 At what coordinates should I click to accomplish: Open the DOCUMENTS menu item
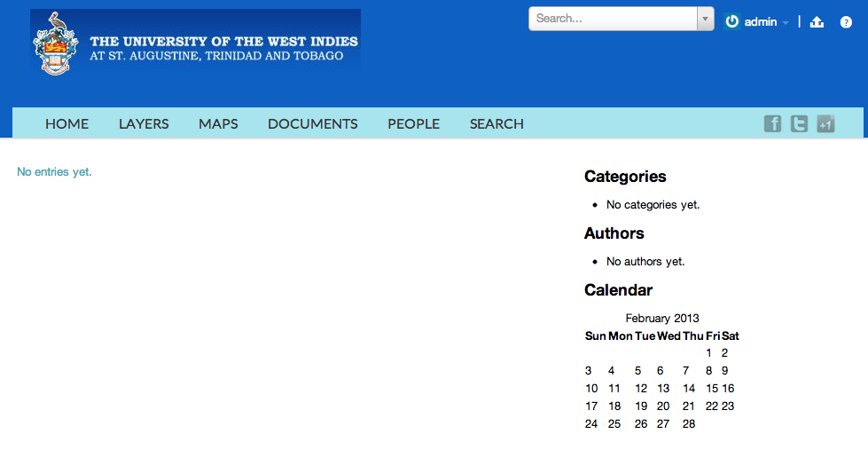pyautogui.click(x=313, y=123)
